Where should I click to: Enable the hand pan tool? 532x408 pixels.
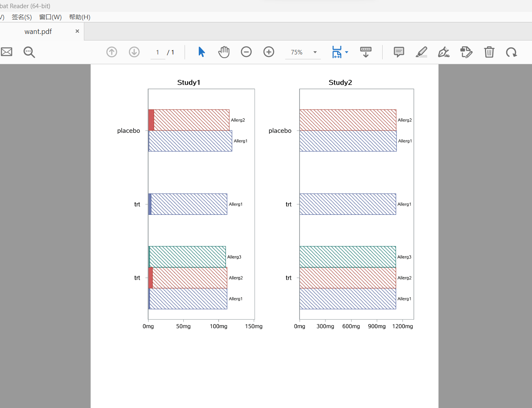(x=224, y=52)
